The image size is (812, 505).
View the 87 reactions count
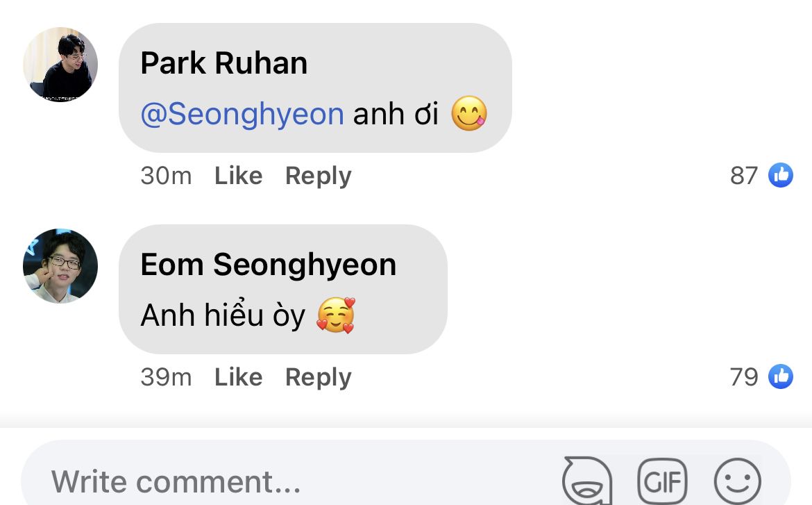pyautogui.click(x=743, y=176)
